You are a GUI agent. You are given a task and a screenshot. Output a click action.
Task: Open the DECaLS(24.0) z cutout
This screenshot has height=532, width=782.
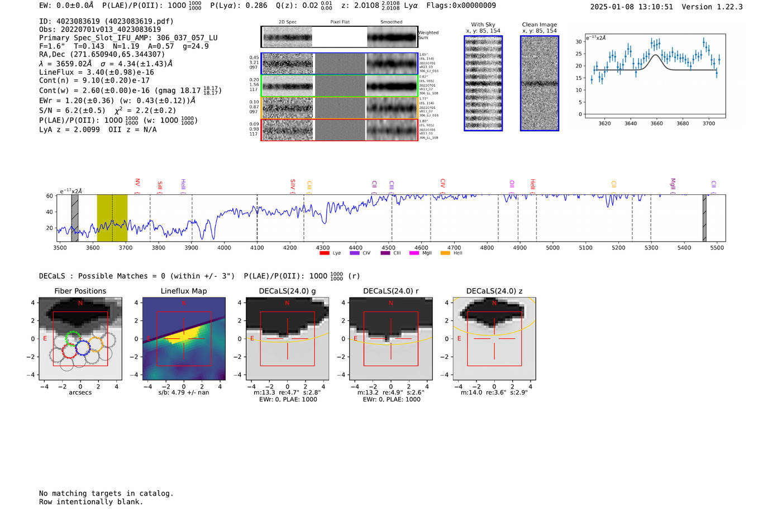tap(494, 339)
